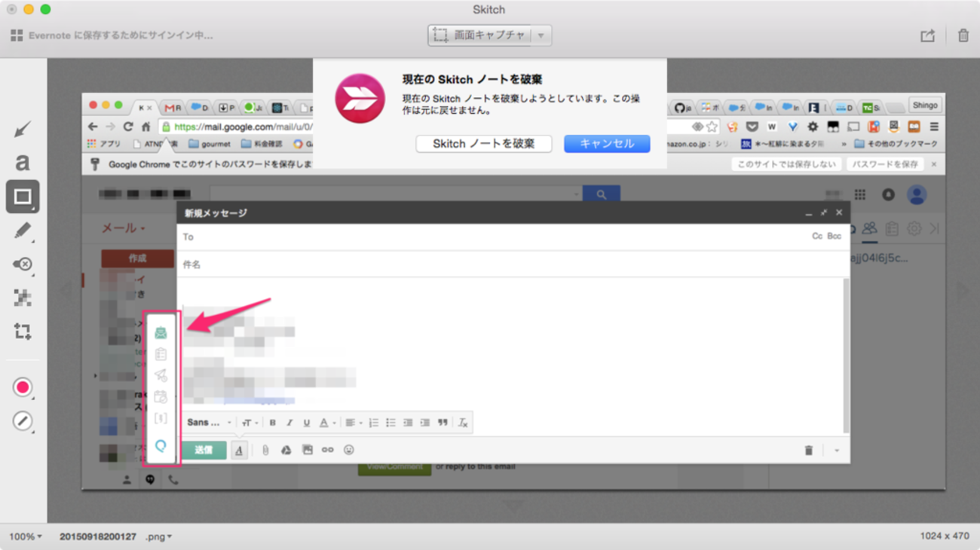The width and height of the screenshot is (980, 550).
Task: Click the 画面キャプチャ capture button
Action: point(479,35)
